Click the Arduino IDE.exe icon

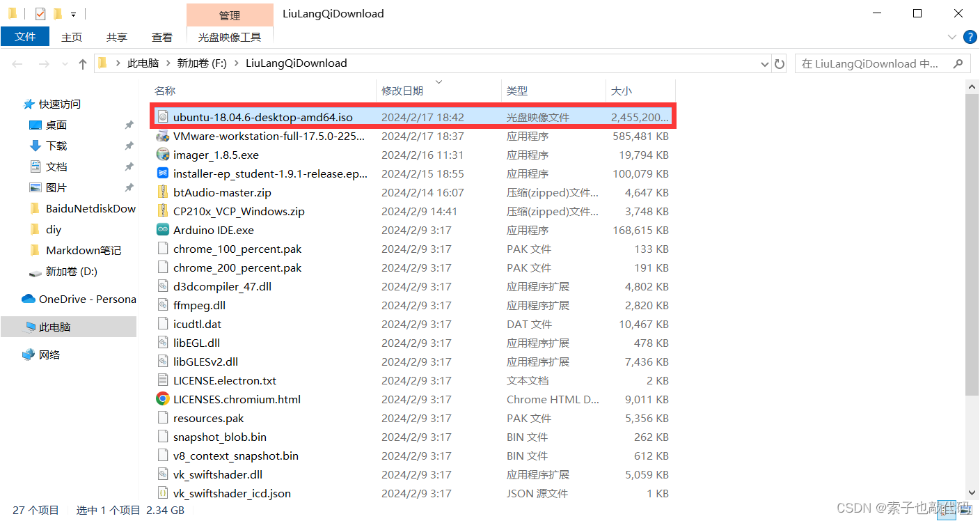pos(163,230)
